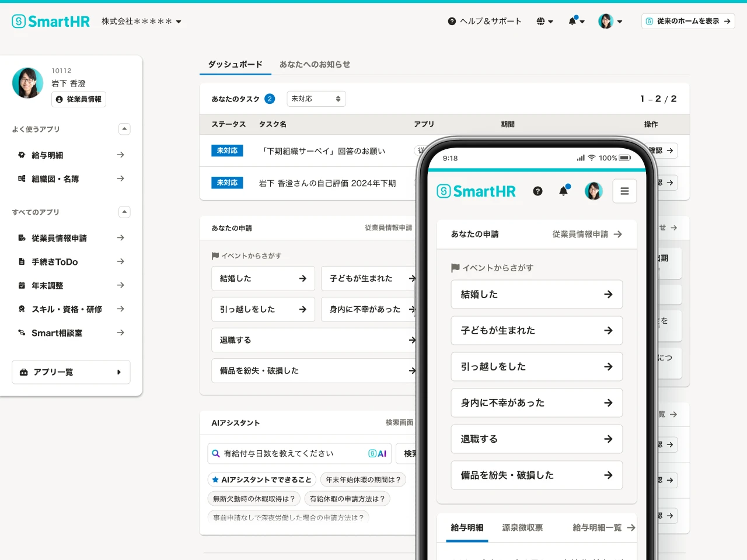
Task: Click the Smart相談室 sidebar icon
Action: pos(22,332)
